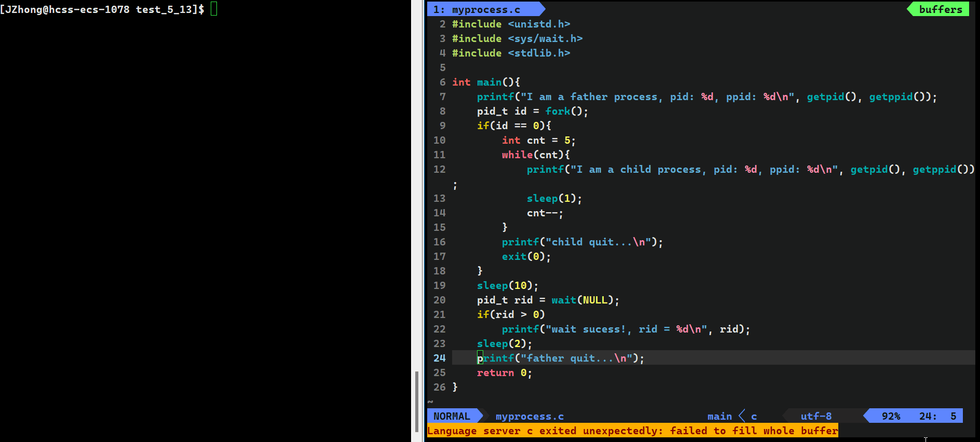Click the return 0; line

tap(505, 372)
